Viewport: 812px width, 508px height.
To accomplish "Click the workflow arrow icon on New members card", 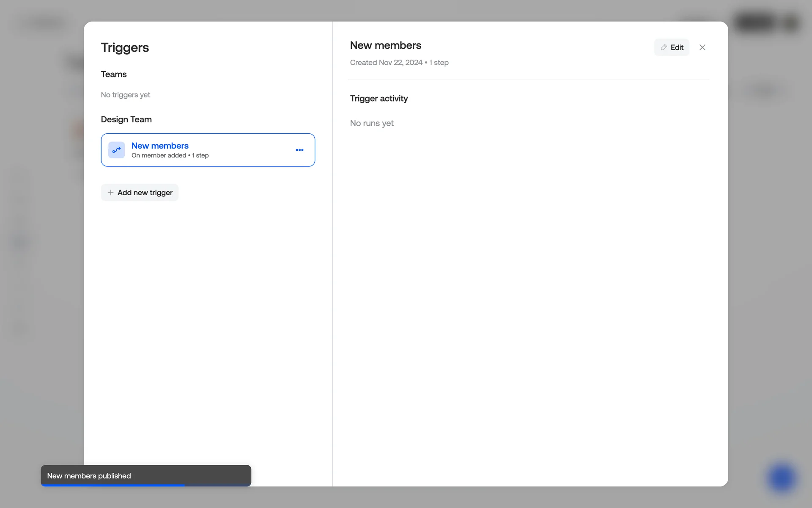I will [x=116, y=150].
